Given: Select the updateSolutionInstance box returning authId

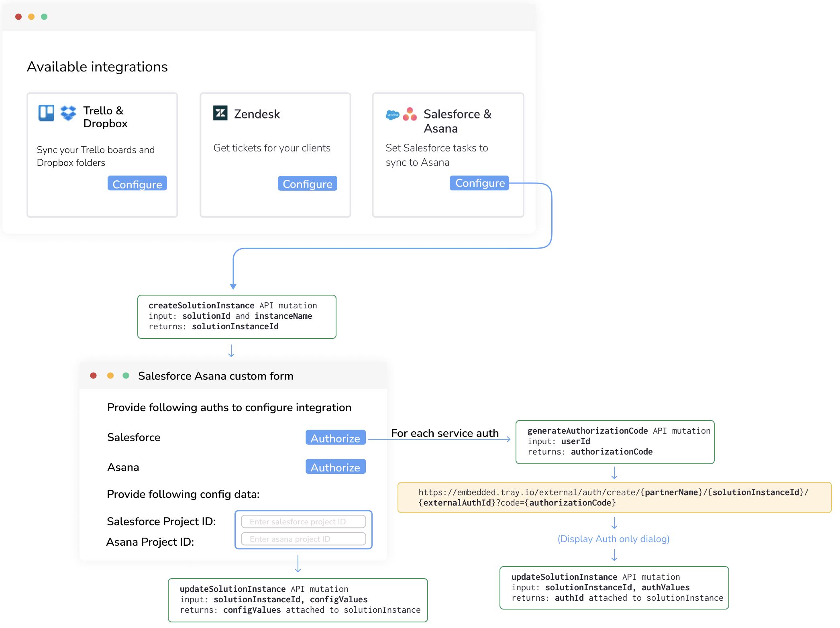Looking at the screenshot, I should coord(614,587).
